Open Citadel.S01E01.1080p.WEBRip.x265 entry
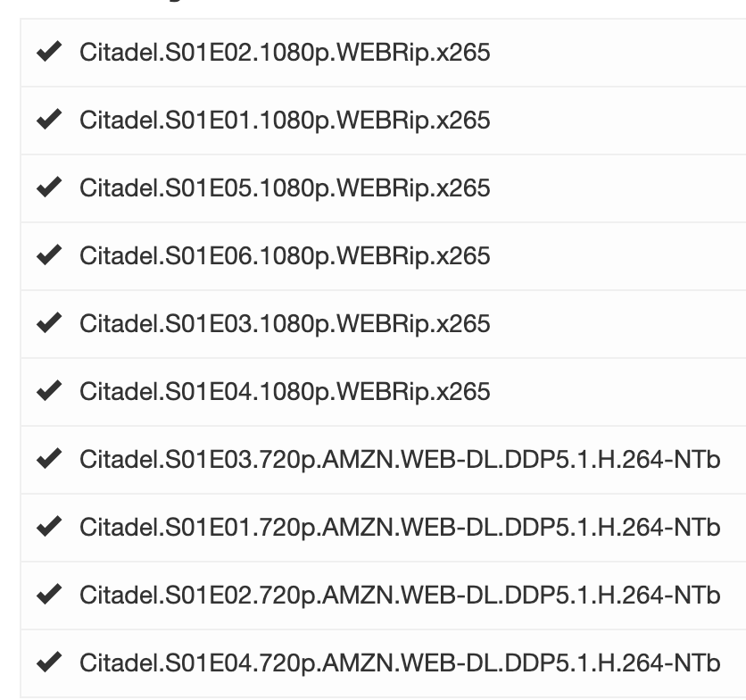Screen dimensions: 746x700 [285, 121]
